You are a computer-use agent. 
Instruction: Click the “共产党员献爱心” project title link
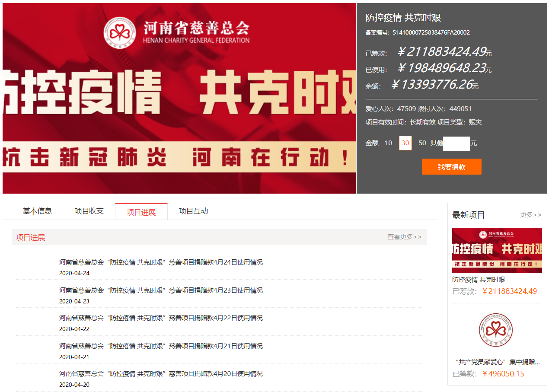pyautogui.click(x=497, y=362)
